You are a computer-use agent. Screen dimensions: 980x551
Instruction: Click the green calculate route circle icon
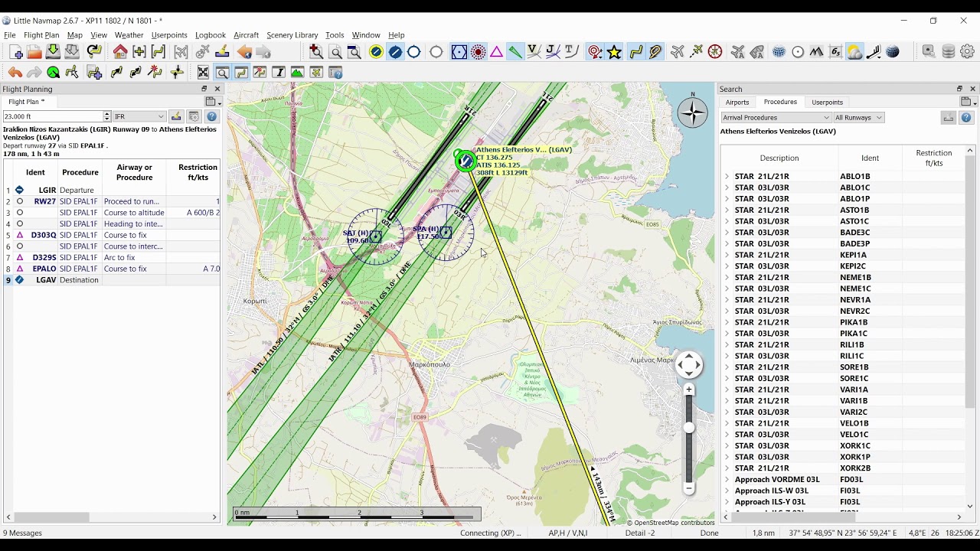tap(53, 73)
